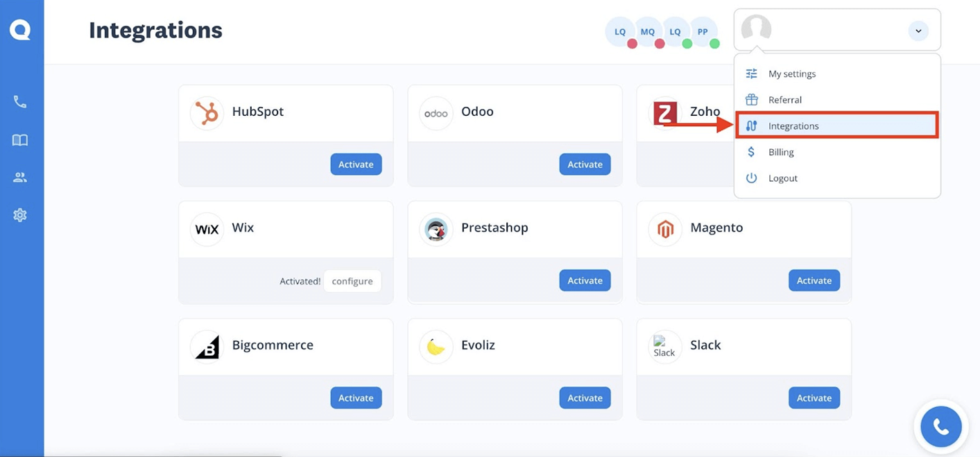
Task: Activate the Prestashop integration
Action: [585, 281]
